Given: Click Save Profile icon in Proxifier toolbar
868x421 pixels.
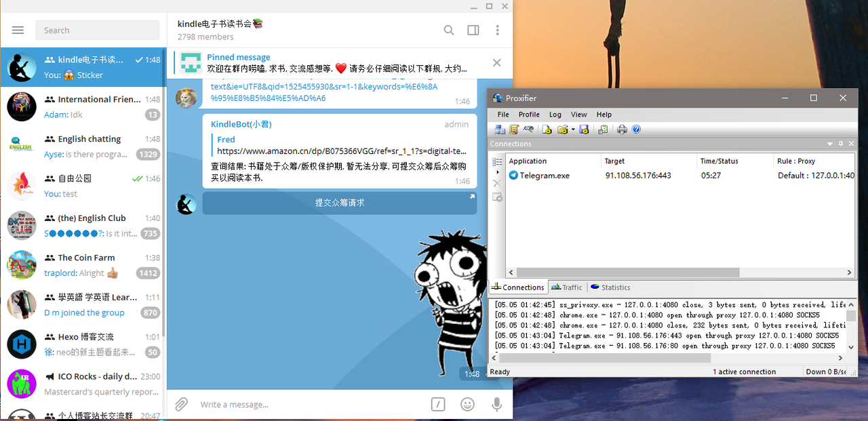Looking at the screenshot, I should pyautogui.click(x=584, y=129).
